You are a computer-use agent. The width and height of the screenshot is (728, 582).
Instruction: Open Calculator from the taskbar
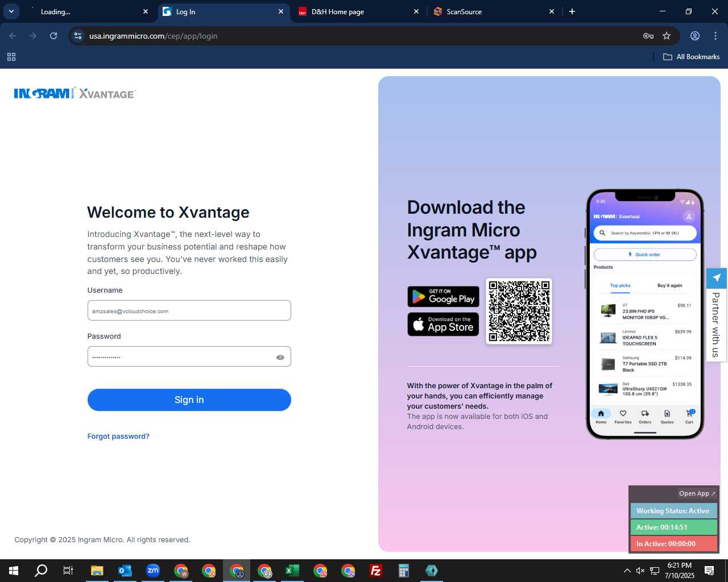404,571
